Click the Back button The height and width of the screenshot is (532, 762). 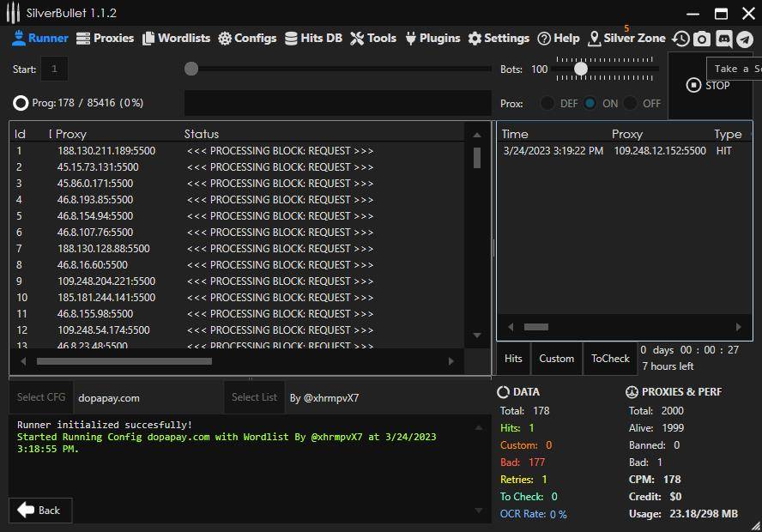(x=40, y=510)
